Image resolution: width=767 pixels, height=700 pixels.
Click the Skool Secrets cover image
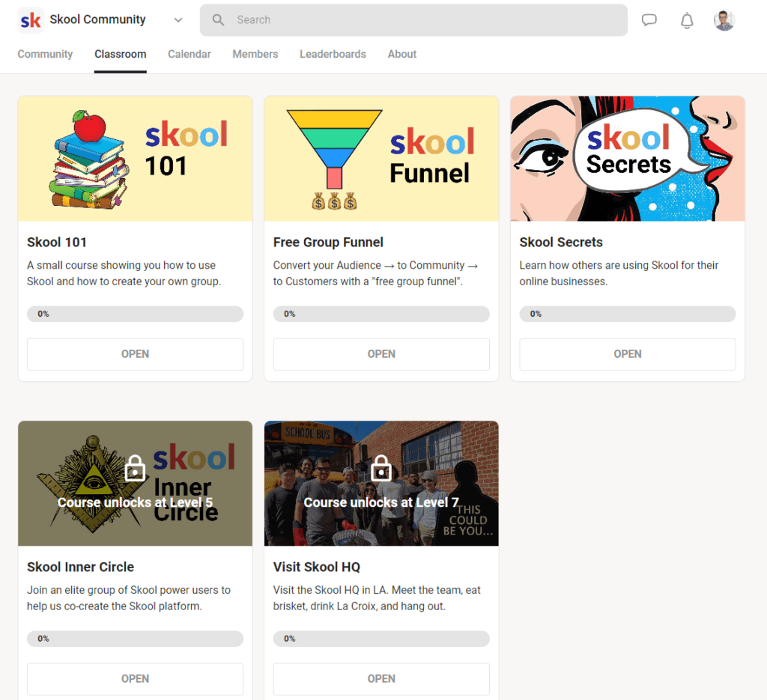(627, 158)
